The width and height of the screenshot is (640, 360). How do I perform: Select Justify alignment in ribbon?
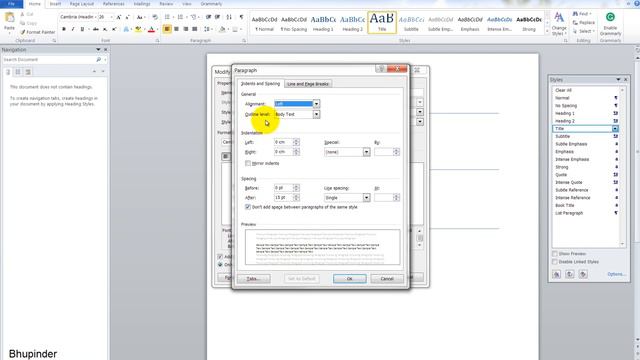195,29
